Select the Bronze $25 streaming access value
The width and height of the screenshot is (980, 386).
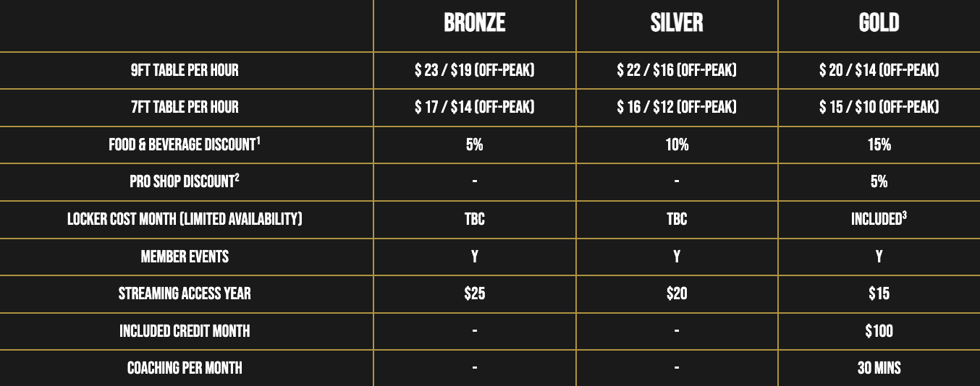[x=474, y=293]
